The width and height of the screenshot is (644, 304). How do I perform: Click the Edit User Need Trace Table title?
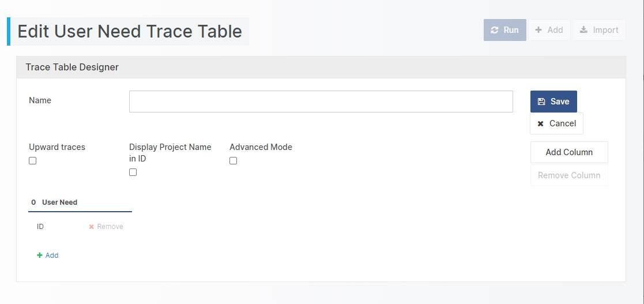tap(130, 31)
